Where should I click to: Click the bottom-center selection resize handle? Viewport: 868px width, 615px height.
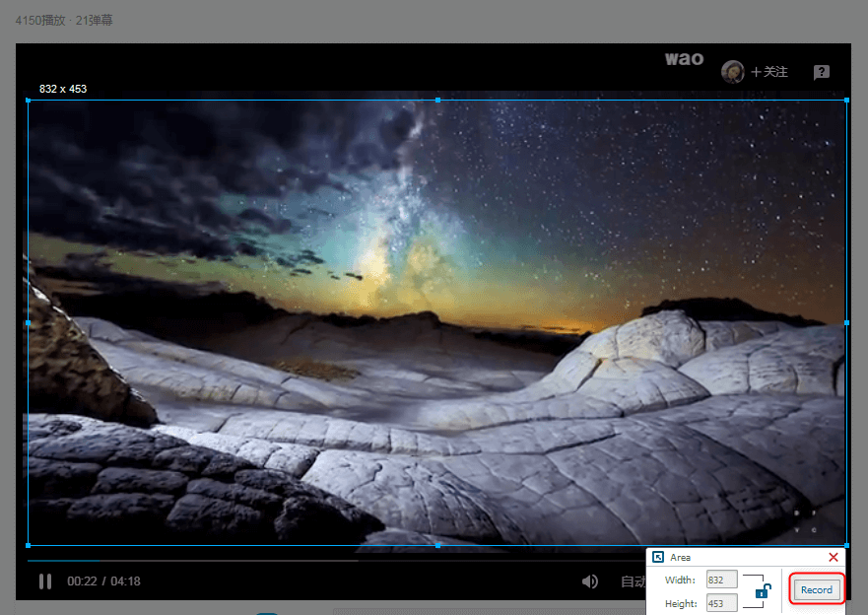(x=437, y=545)
